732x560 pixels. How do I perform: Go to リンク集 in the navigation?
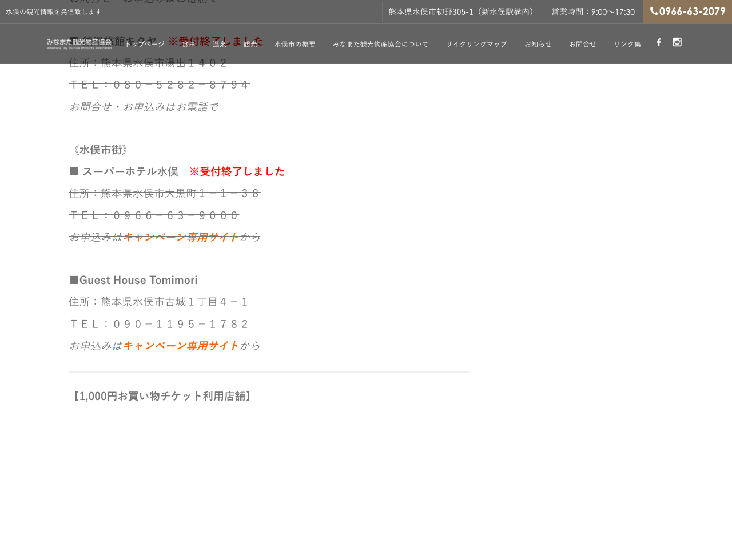point(627,44)
